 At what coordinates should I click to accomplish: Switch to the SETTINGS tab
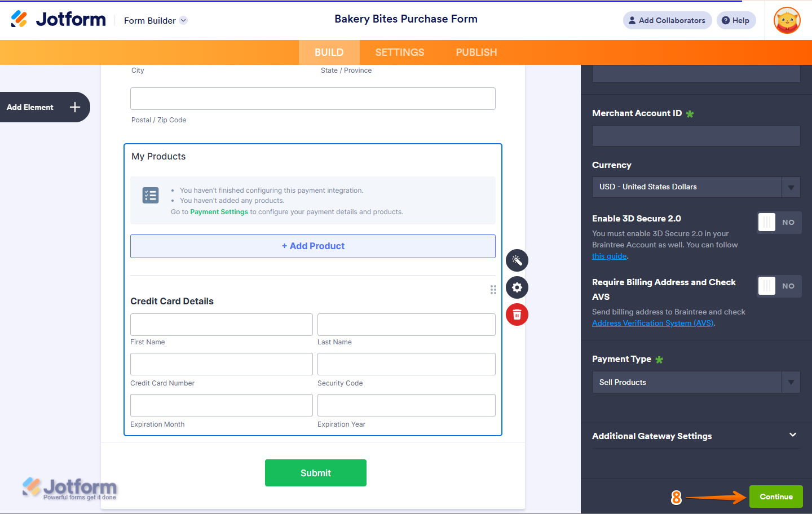pyautogui.click(x=400, y=52)
